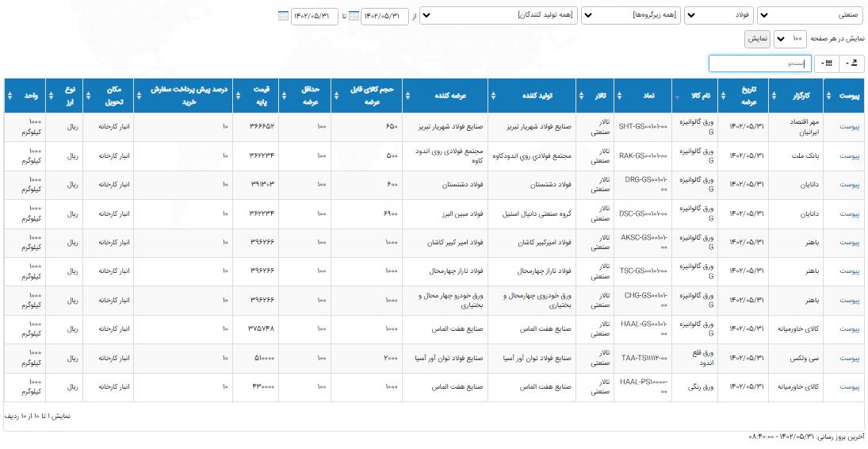This screenshot has height=449, width=868.
Task: Sort table by the حداقل عرضه column arrows
Action: pyautogui.click(x=284, y=95)
